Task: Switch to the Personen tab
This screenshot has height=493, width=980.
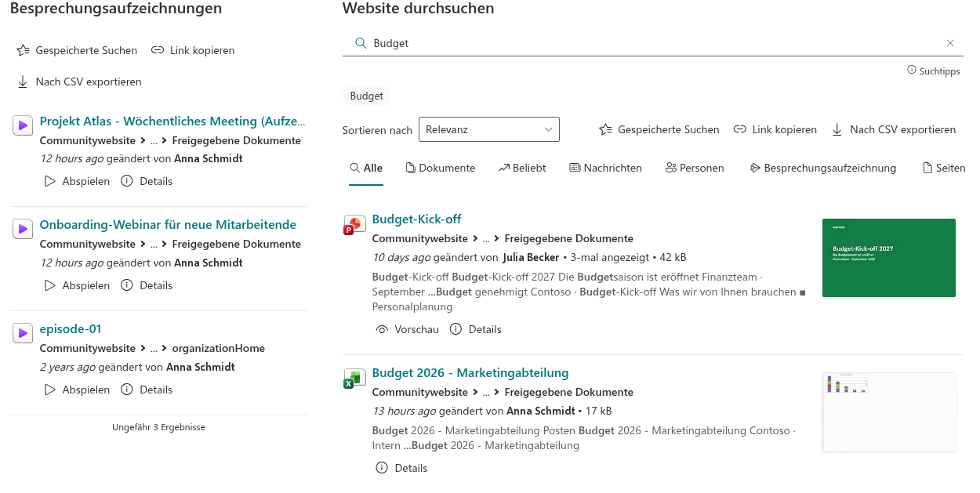Action: (695, 168)
